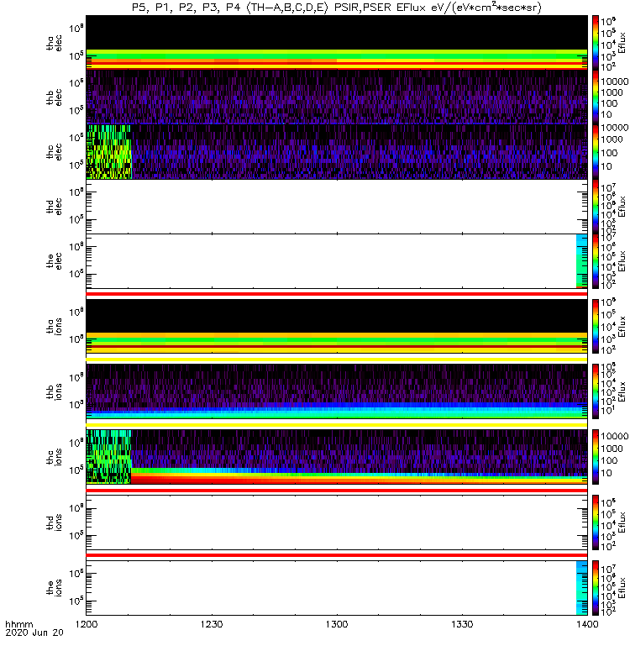This screenshot has width=630, height=672.
Task: Click the red bar below 'the elec' panel
Action: tap(337, 294)
